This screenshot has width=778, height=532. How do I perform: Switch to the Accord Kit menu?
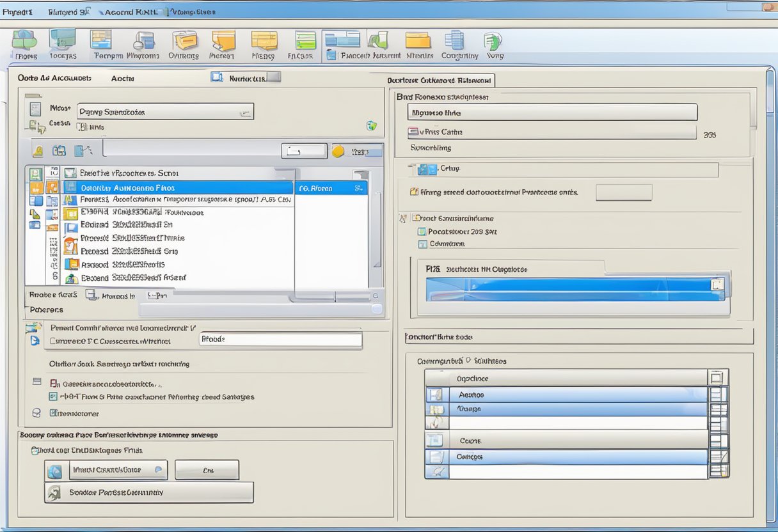tap(128, 11)
